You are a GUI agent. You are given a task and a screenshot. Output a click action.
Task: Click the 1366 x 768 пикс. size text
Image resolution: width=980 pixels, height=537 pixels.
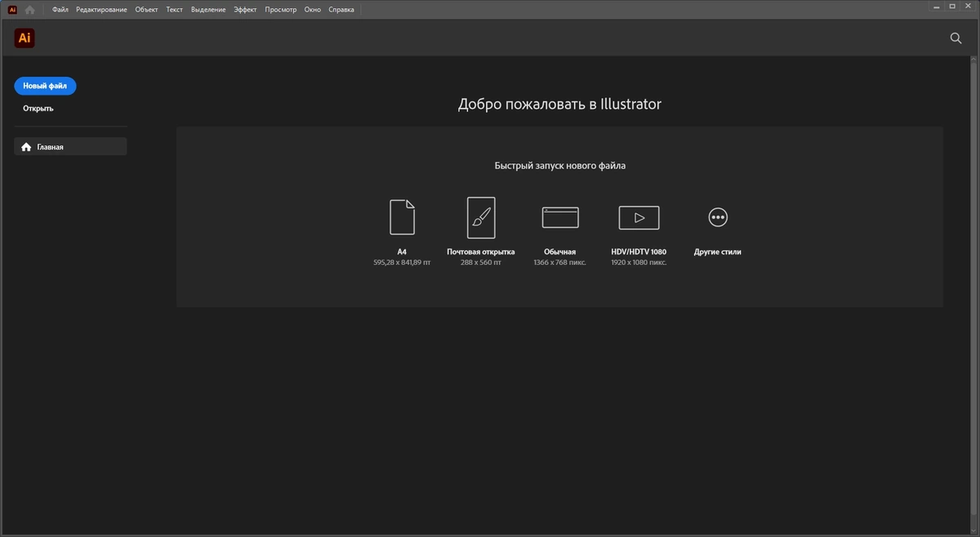pyautogui.click(x=559, y=263)
